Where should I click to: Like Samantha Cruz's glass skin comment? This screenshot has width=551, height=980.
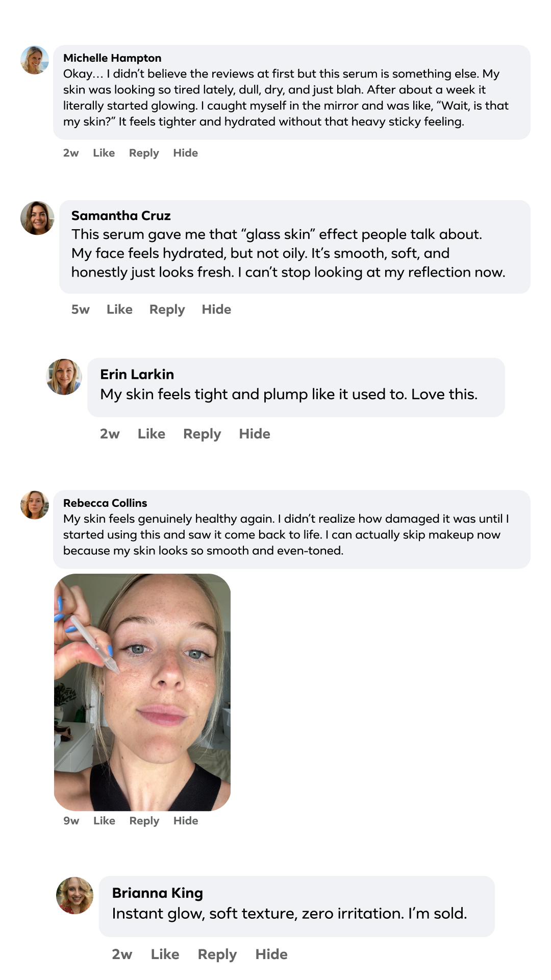(x=119, y=309)
